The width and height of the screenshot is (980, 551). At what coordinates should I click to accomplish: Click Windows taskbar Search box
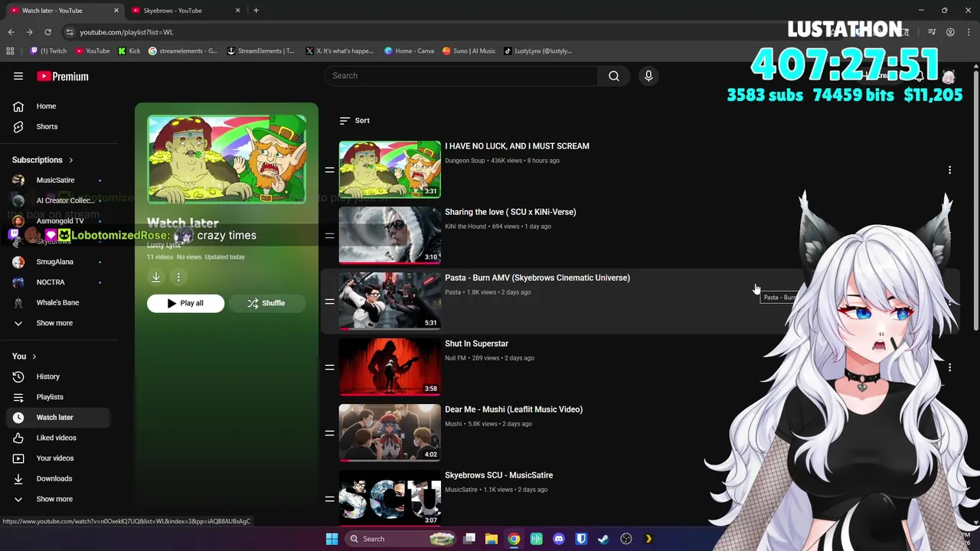pos(399,539)
